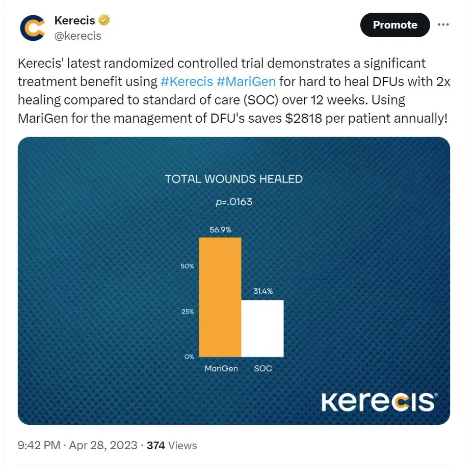View the 374 Views count
476x466 pixels.
coord(172,445)
